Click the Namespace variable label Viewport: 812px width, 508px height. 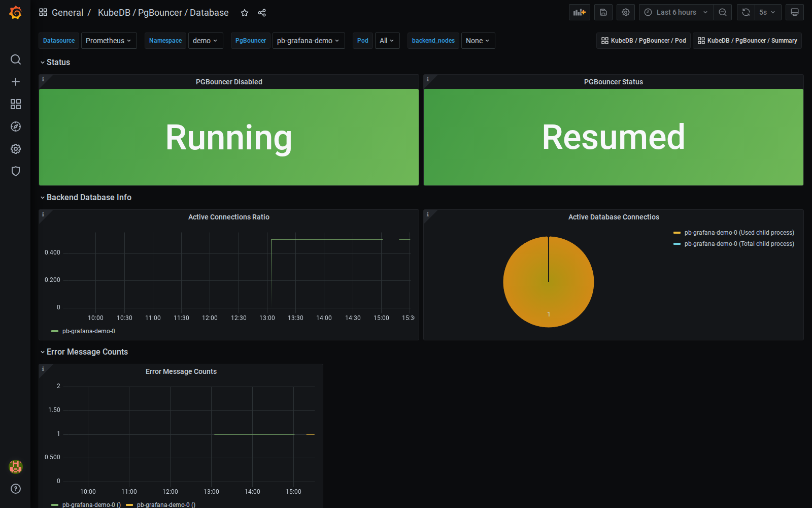[165, 41]
